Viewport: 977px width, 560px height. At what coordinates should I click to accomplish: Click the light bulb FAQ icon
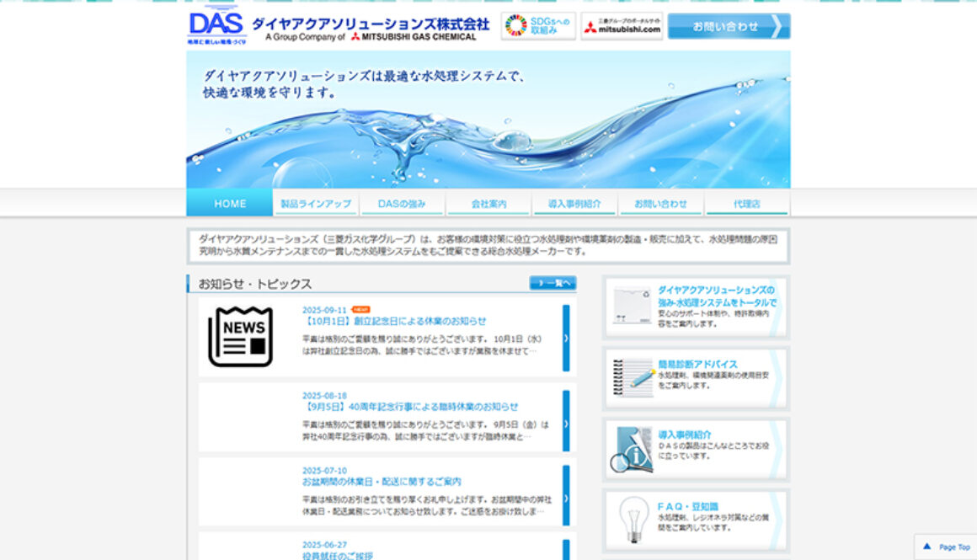(632, 519)
